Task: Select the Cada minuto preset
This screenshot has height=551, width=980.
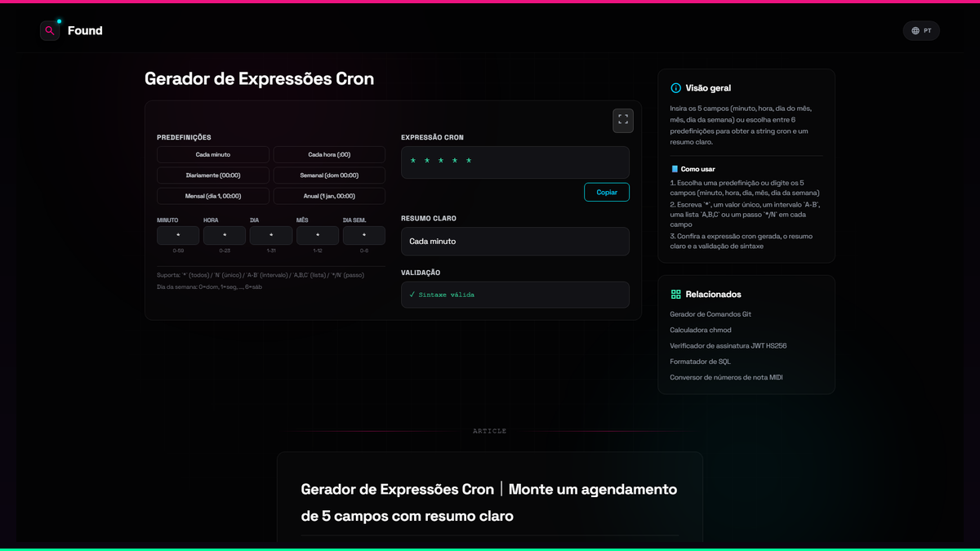Action: click(x=213, y=154)
